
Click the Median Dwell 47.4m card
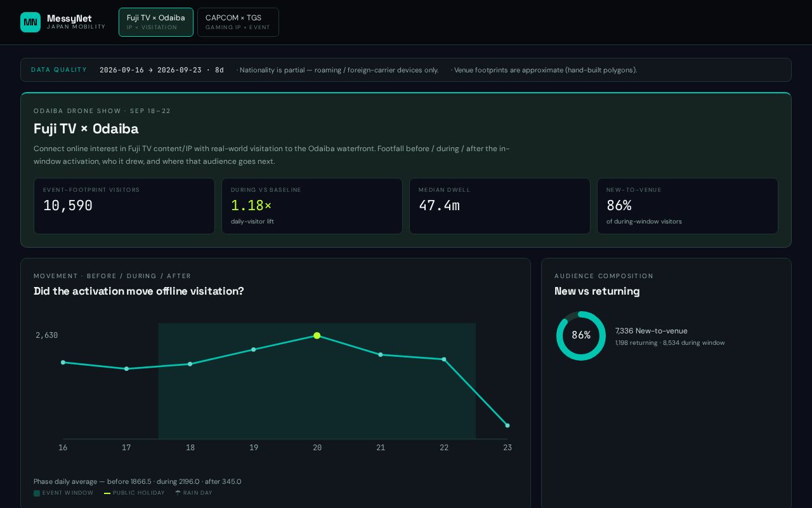tap(500, 206)
